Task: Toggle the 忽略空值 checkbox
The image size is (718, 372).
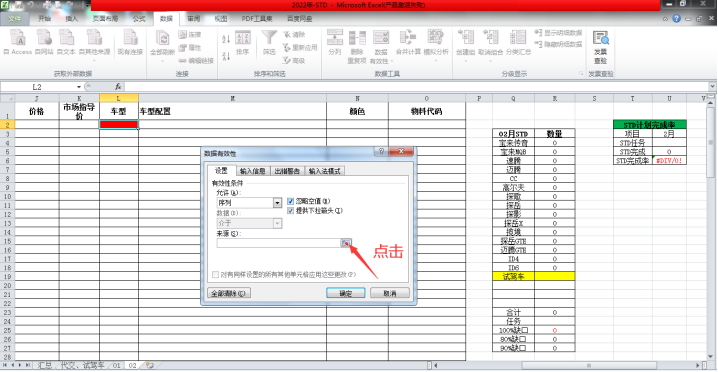Action: 290,201
